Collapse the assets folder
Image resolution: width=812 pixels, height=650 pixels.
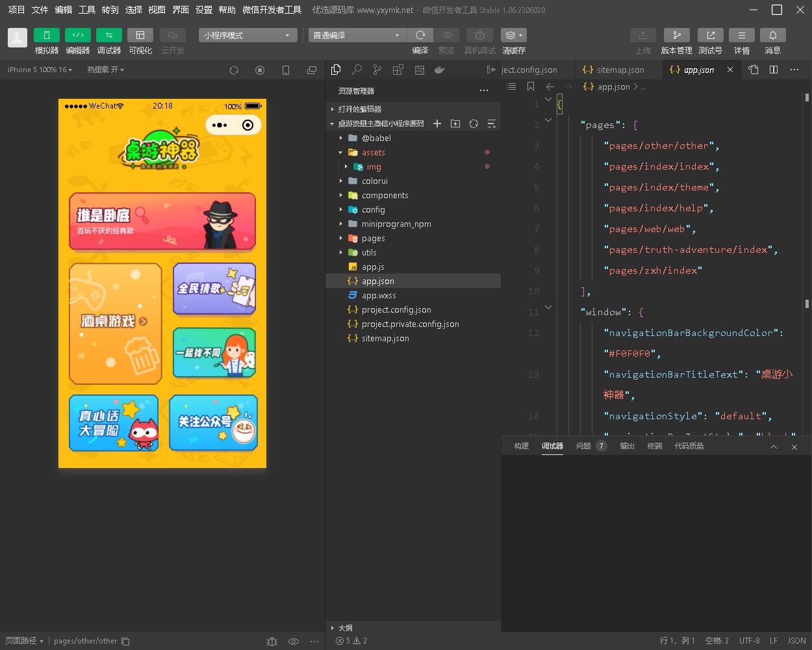click(x=413, y=152)
